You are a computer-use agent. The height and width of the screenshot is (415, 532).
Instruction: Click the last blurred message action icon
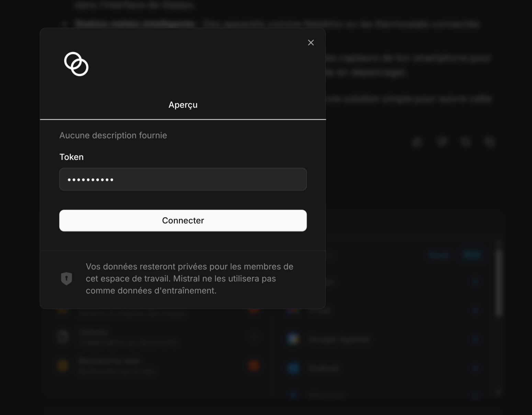(490, 142)
